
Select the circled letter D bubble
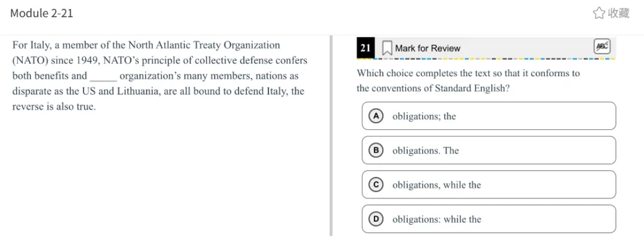coord(376,219)
